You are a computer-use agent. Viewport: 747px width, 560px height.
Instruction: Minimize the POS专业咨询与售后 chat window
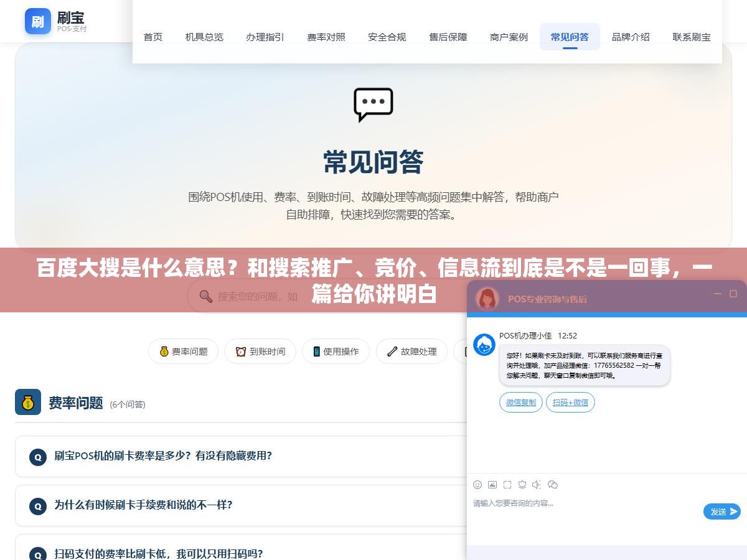[718, 294]
